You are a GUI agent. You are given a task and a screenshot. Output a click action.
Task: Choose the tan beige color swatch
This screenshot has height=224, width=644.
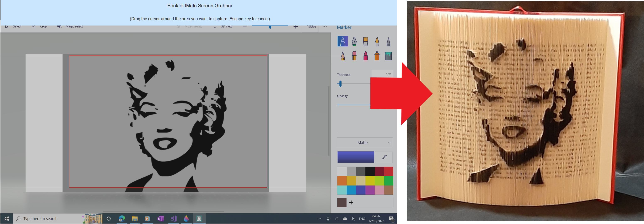pos(360,181)
